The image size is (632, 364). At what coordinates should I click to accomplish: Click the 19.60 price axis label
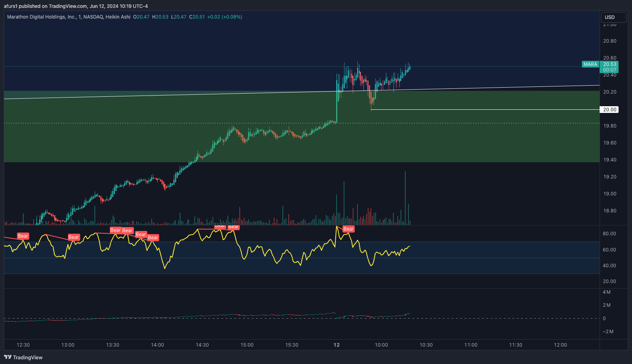tap(609, 143)
